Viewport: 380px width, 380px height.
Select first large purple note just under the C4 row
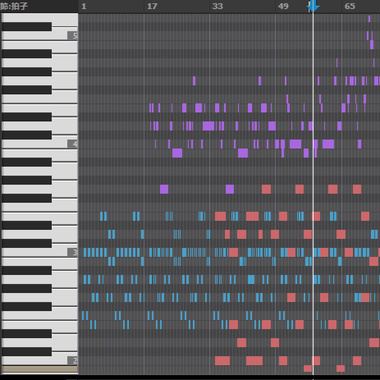coord(177,153)
